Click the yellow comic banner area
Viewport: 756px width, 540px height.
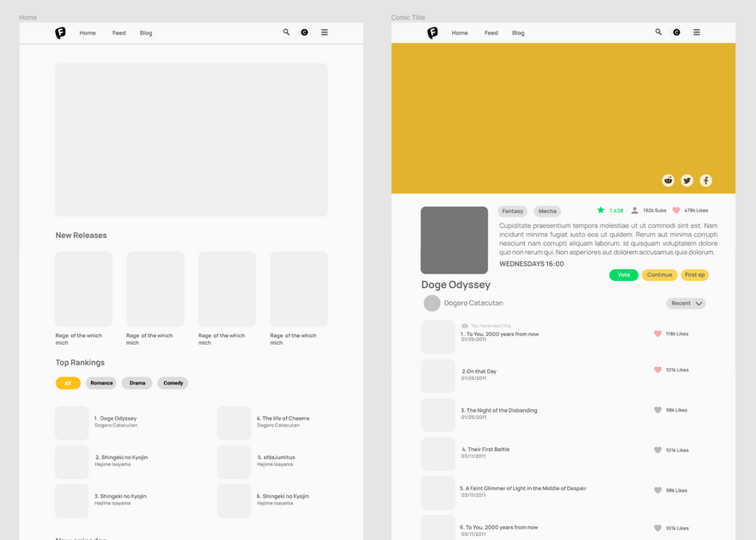[x=563, y=112]
